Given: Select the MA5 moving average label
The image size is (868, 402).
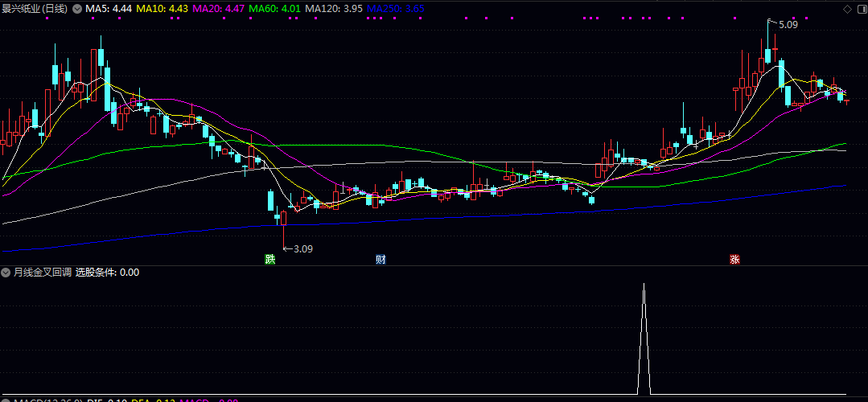Looking at the screenshot, I should [x=109, y=9].
